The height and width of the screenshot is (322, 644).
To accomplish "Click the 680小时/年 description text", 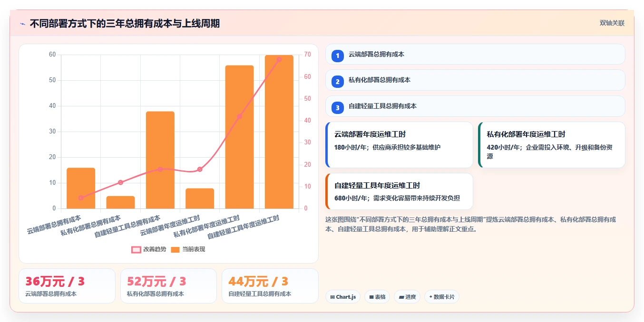I will (397, 198).
